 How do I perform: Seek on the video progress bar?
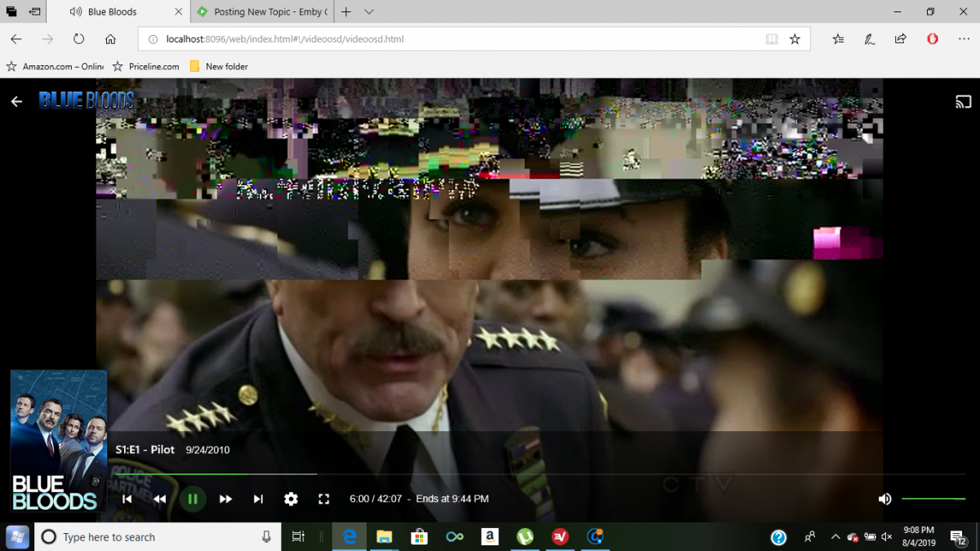pos(539,474)
